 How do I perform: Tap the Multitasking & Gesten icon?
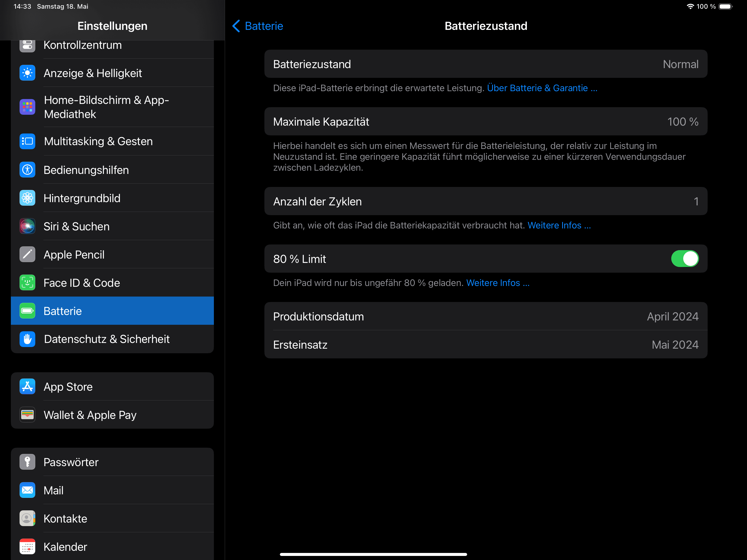pos(27,141)
